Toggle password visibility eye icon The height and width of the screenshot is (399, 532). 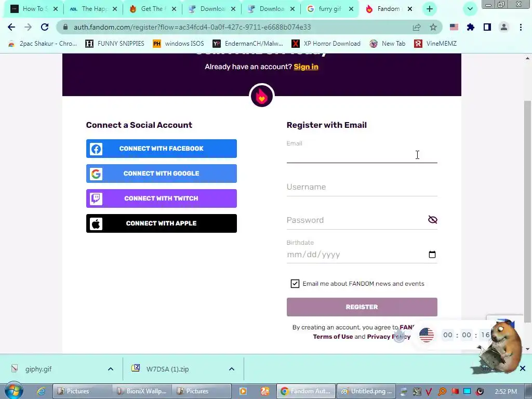pos(433,220)
